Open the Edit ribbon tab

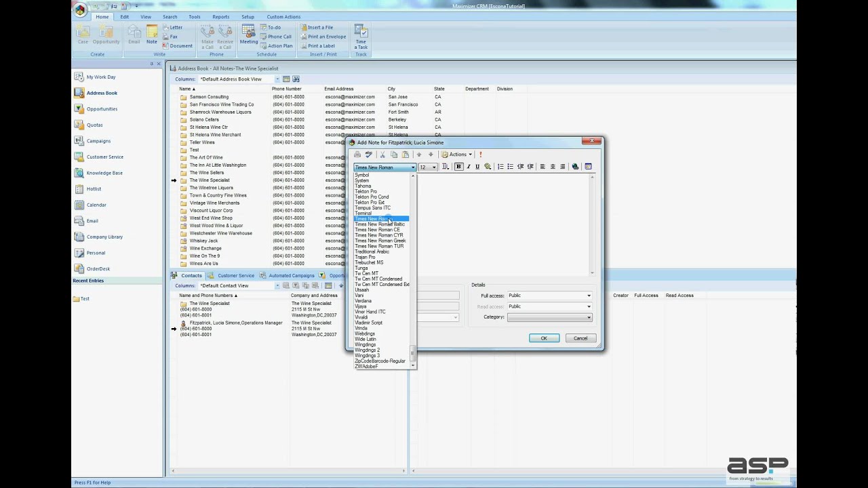[x=125, y=17]
